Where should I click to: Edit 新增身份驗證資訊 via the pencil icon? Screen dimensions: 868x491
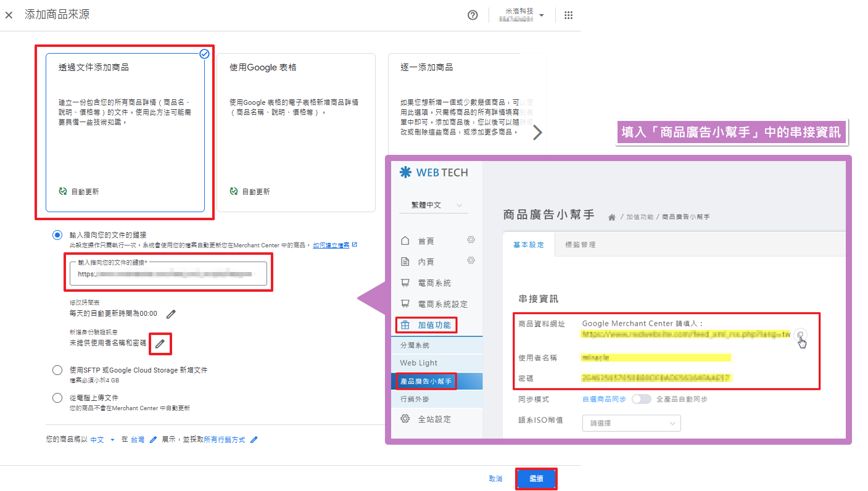[160, 344]
